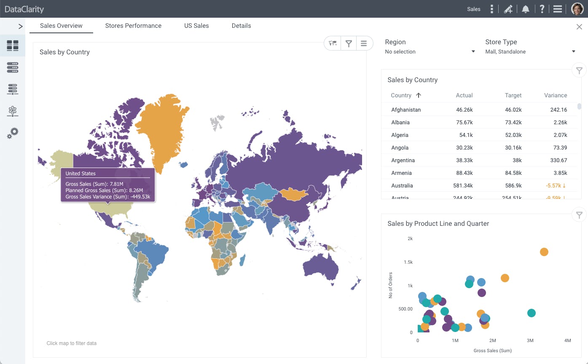Screen dimensions: 588x364
Task: Open the notifications bell in the top bar
Action: click(x=525, y=9)
